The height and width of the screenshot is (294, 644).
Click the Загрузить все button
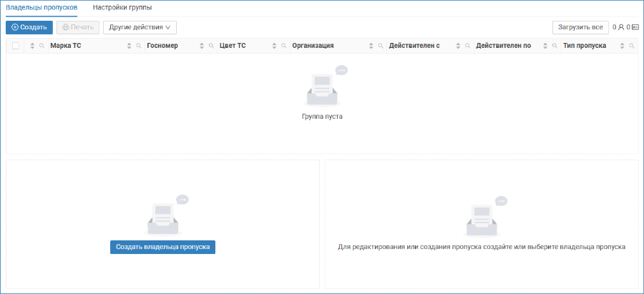point(580,27)
